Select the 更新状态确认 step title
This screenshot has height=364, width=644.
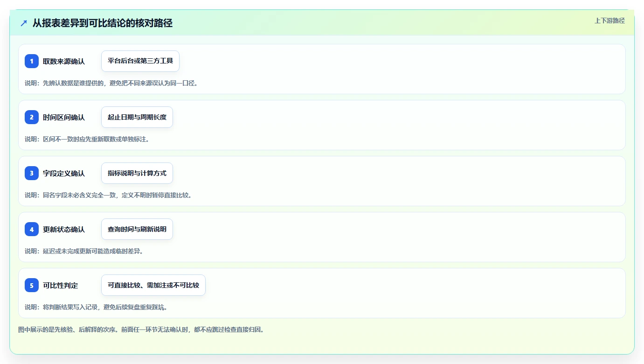64,229
